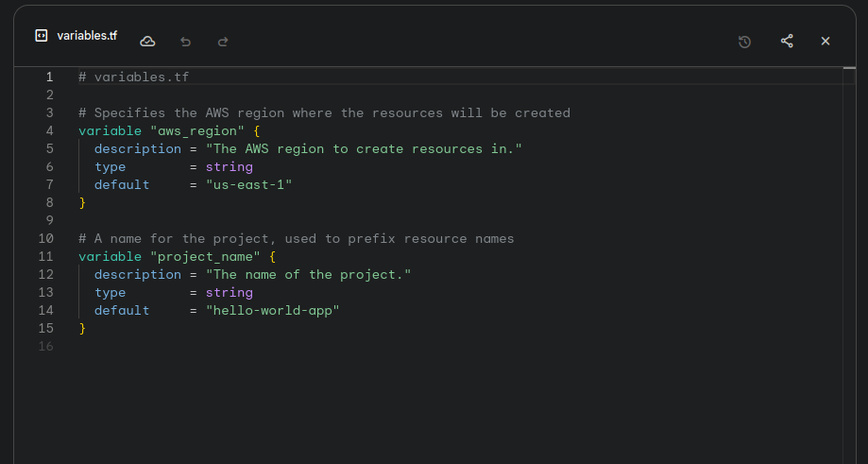Click the "project_name" variable name

[x=205, y=257]
